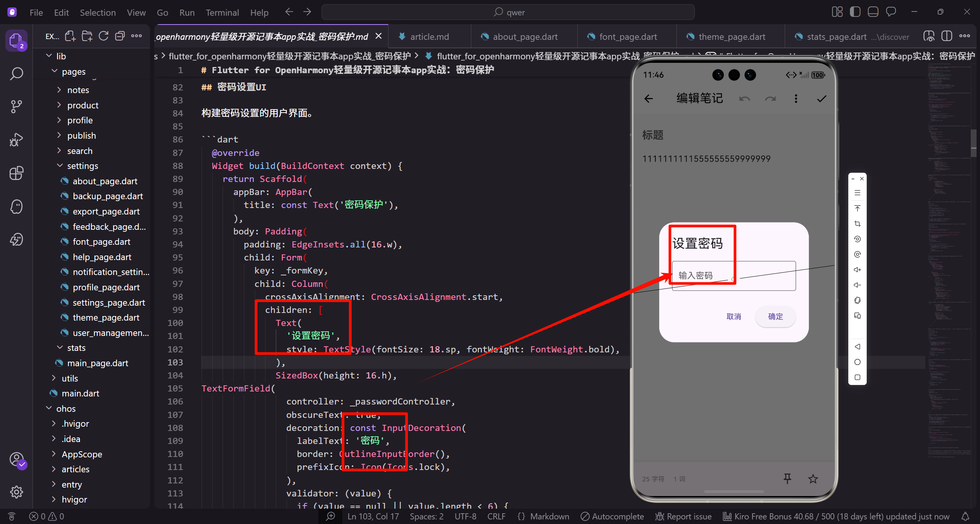Image resolution: width=980 pixels, height=524 pixels.
Task: Open the Manage settings gear icon
Action: tap(16, 492)
